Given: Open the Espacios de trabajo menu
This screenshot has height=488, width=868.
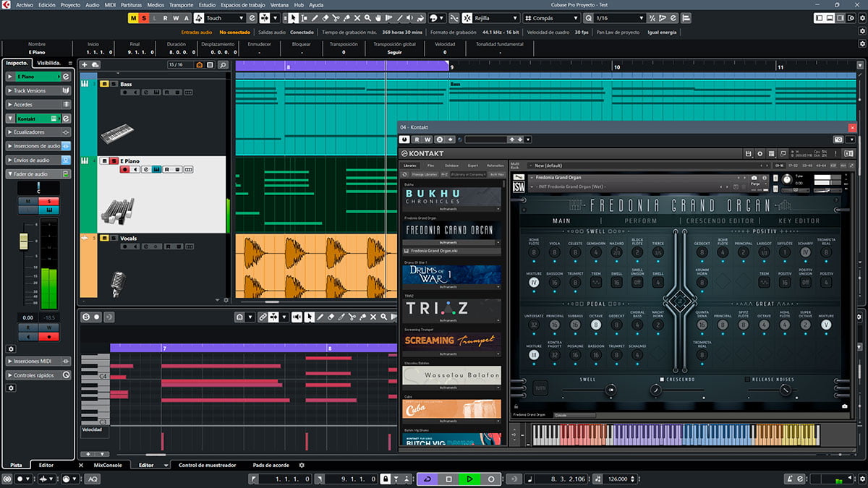Looking at the screenshot, I should point(243,4).
